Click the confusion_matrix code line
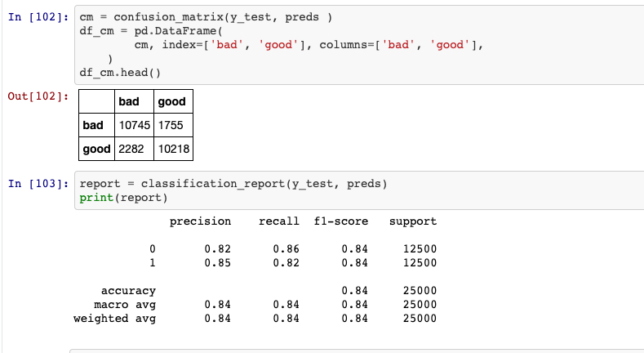This screenshot has height=353, width=644. tap(206, 17)
